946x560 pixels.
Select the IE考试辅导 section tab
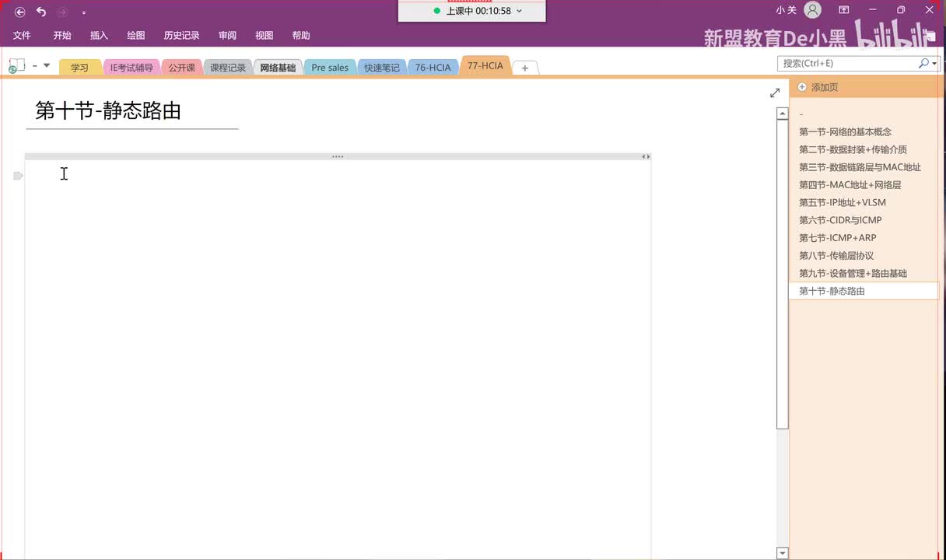click(131, 68)
